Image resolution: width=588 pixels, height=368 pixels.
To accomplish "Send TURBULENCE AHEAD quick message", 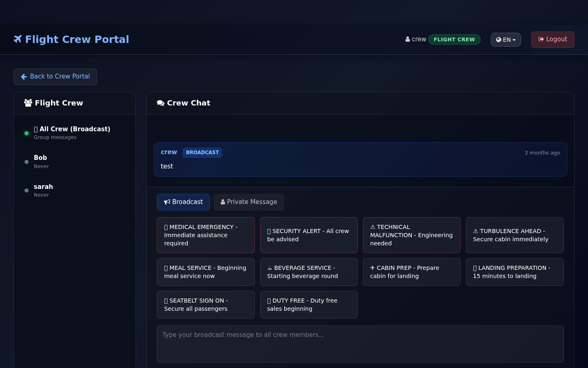I will coord(514,235).
